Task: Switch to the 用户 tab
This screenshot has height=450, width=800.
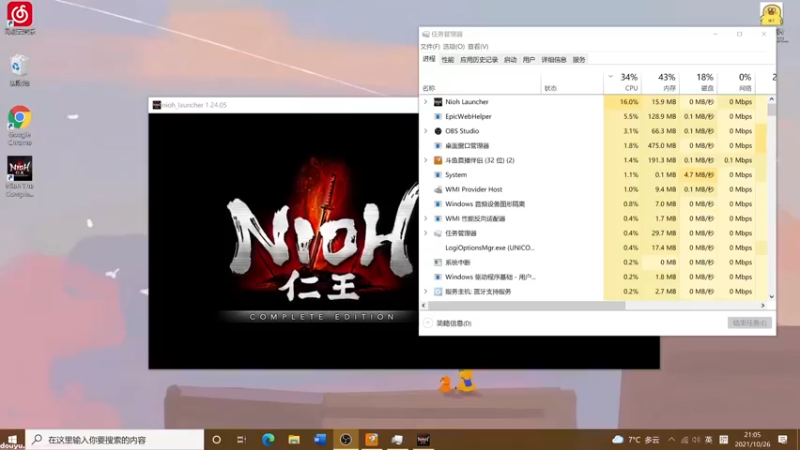Action: pyautogui.click(x=529, y=60)
